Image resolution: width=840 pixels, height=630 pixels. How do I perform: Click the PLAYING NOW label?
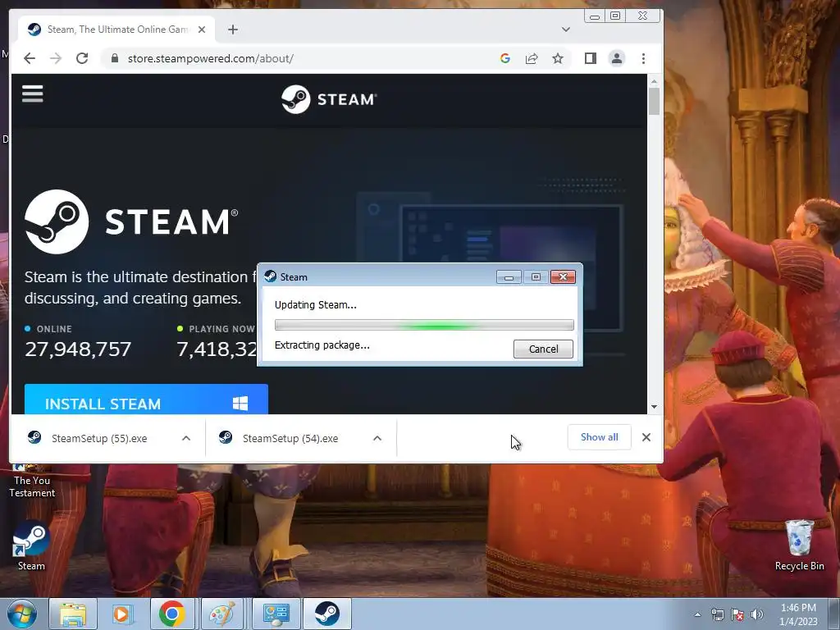click(221, 329)
